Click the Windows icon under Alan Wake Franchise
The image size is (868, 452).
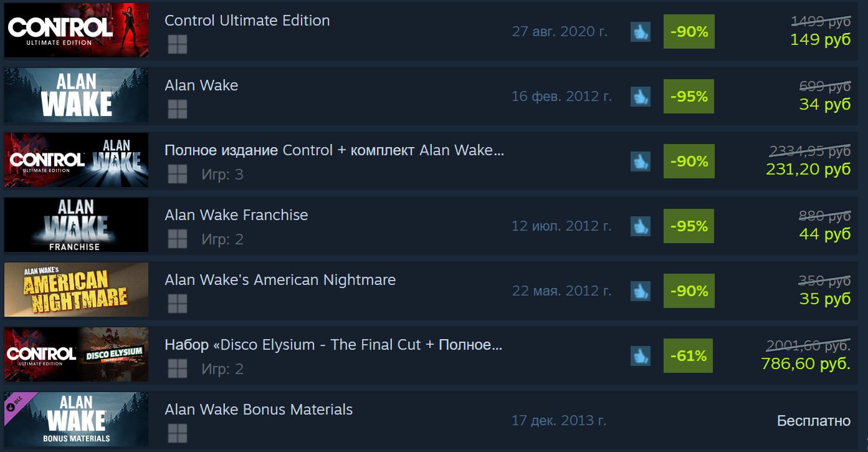[178, 239]
